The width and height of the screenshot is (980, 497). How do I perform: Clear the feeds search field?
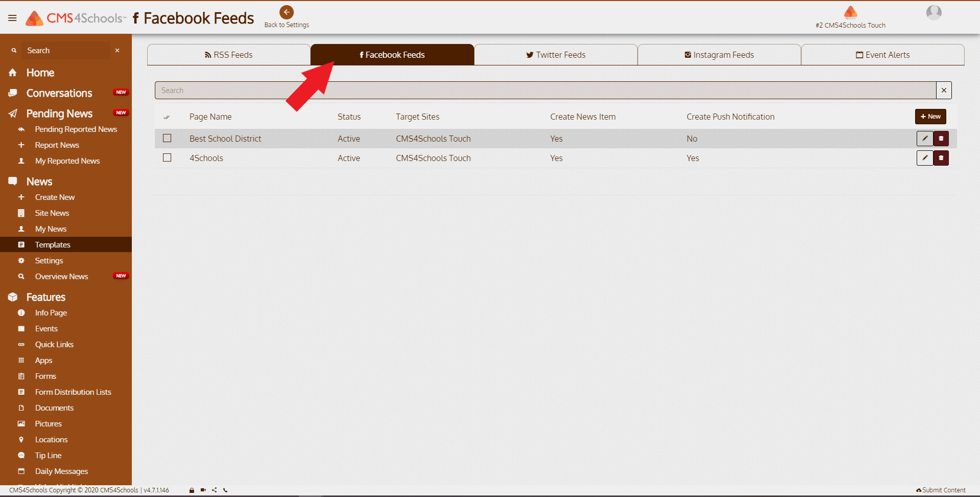[x=944, y=91]
